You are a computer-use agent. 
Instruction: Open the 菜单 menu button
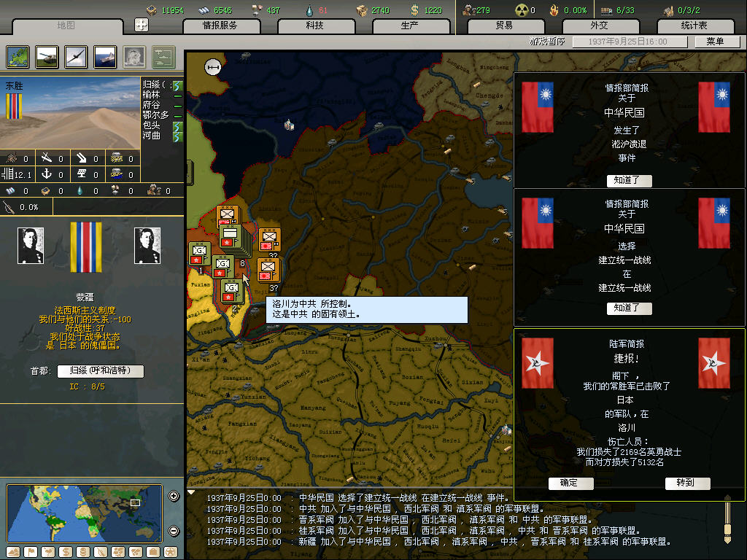pyautogui.click(x=716, y=42)
